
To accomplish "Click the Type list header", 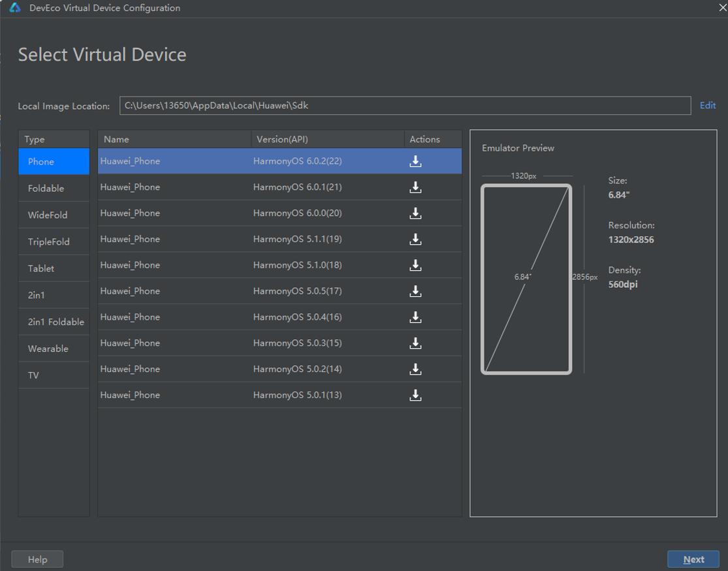I will coord(54,139).
